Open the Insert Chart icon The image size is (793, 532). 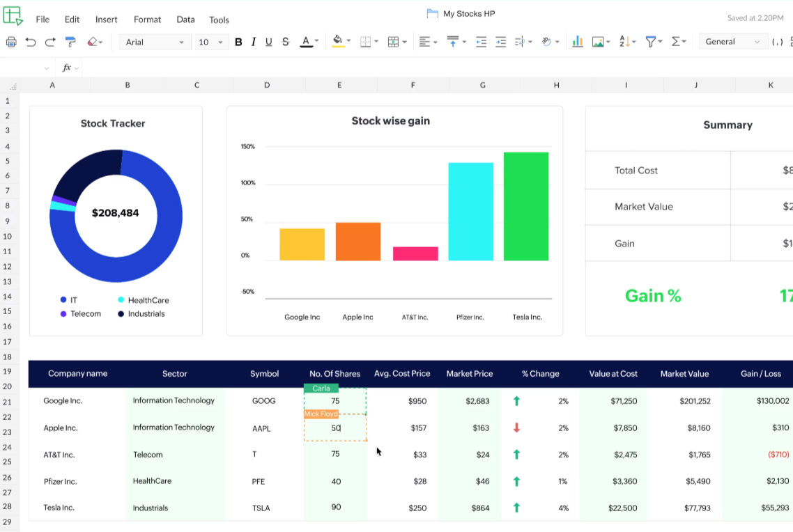[577, 42]
